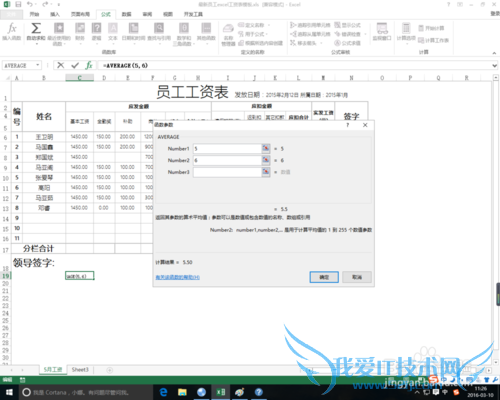Open the function help link in dialog
The width and height of the screenshot is (500, 400).
click(178, 277)
